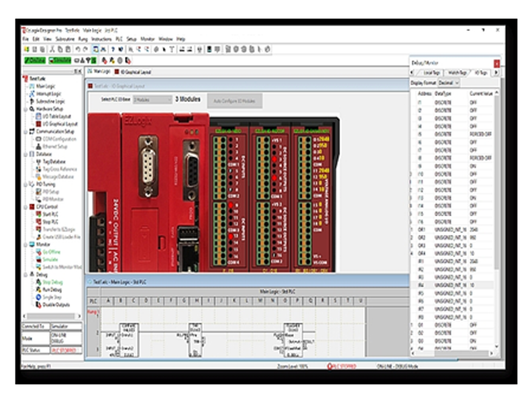The height and width of the screenshot is (403, 532).
Task: Click the Run Debug icon in tree
Action: pos(38,289)
